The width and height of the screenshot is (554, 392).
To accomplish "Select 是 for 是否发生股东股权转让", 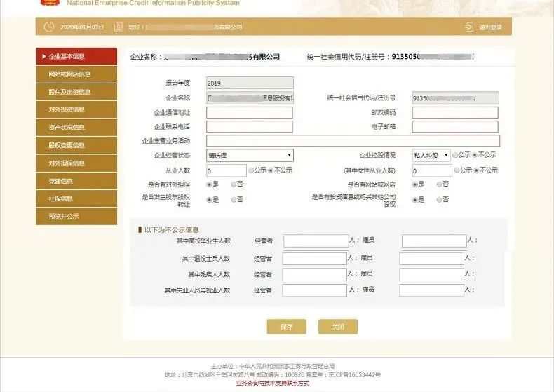I will click(209, 200).
